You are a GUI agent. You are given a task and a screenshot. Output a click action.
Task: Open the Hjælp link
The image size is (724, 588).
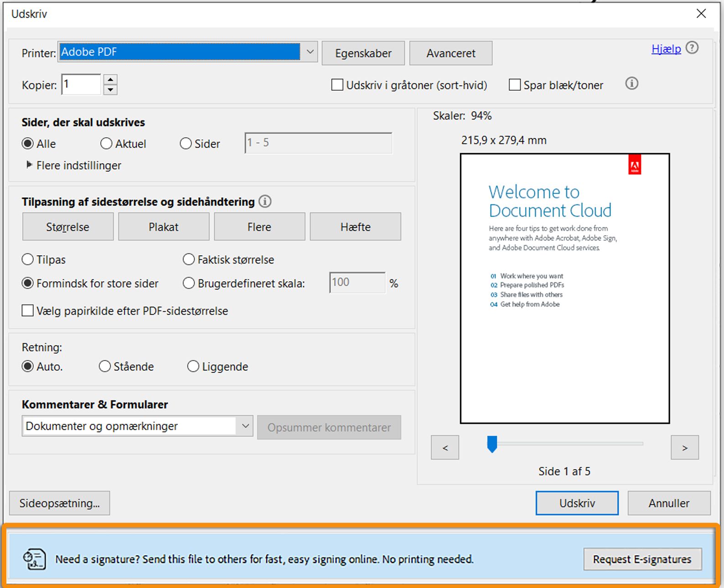(x=666, y=49)
